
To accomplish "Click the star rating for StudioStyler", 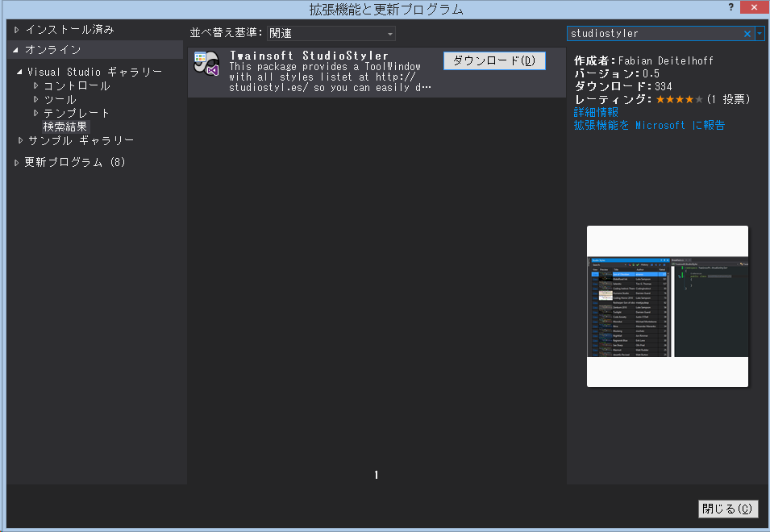I will [x=679, y=100].
